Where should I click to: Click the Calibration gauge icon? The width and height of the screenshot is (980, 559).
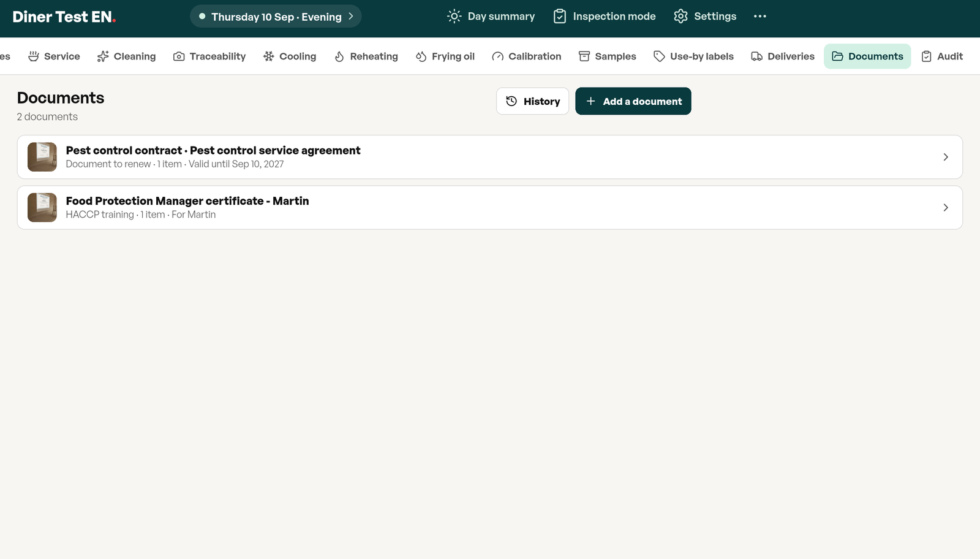click(x=498, y=56)
